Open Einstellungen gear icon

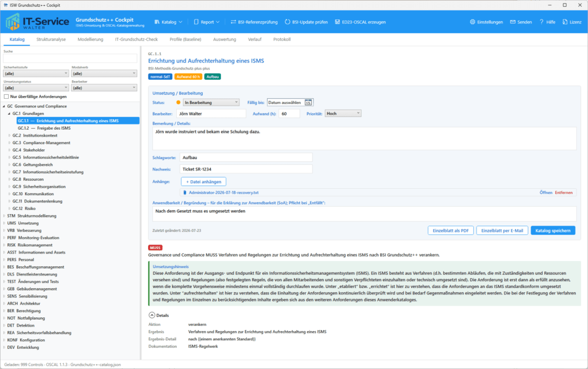pos(473,22)
